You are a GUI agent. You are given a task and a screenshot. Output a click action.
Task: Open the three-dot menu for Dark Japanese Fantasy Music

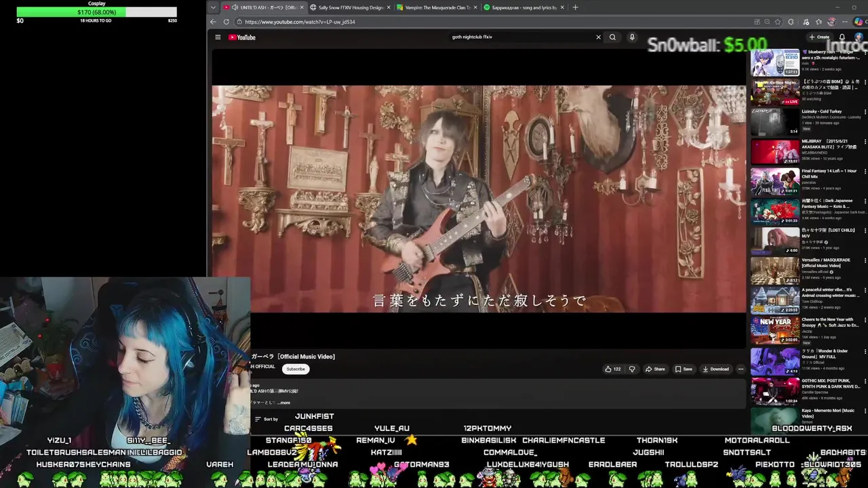coord(865,202)
